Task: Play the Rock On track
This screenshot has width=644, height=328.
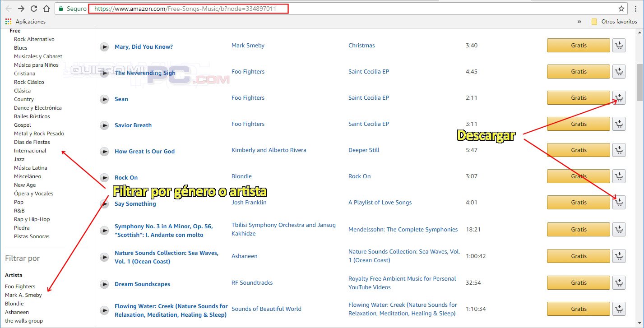Action: [x=104, y=177]
